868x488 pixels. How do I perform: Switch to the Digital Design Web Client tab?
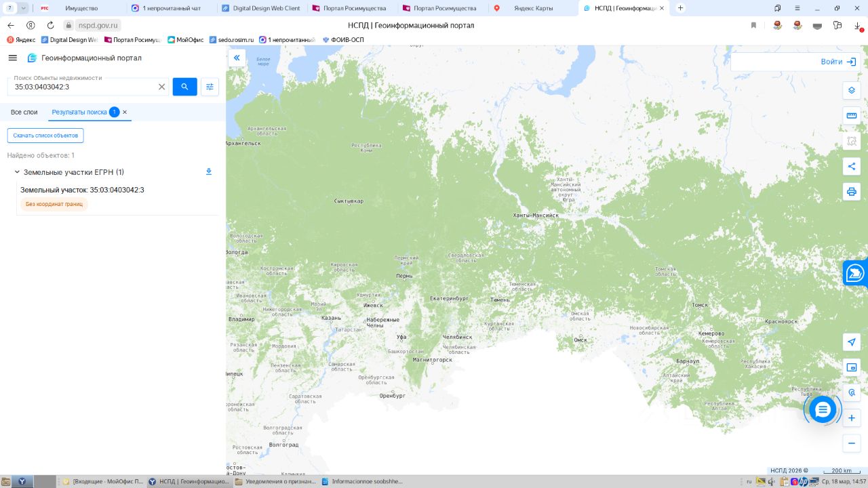pyautogui.click(x=261, y=8)
